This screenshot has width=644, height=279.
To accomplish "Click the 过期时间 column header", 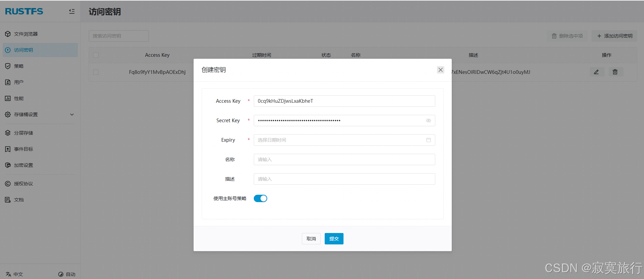I will coord(261,55).
